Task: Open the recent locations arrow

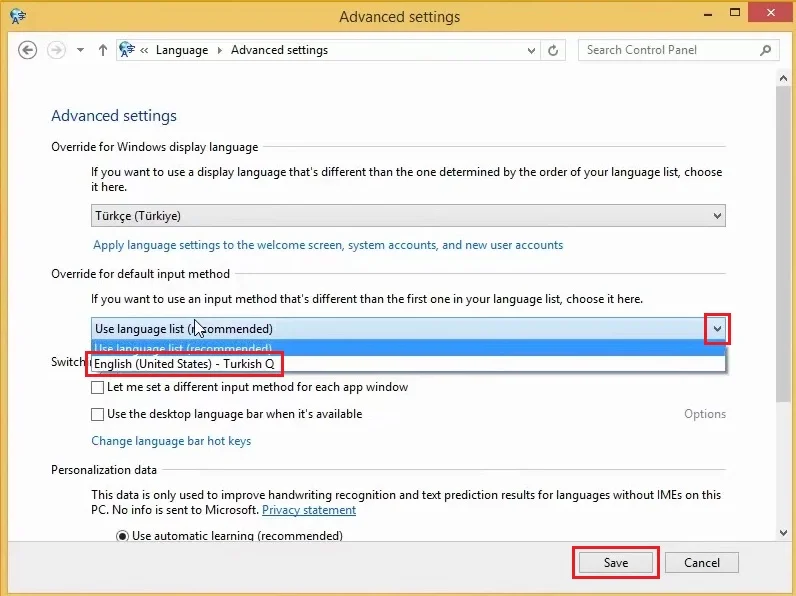Action: coord(80,50)
